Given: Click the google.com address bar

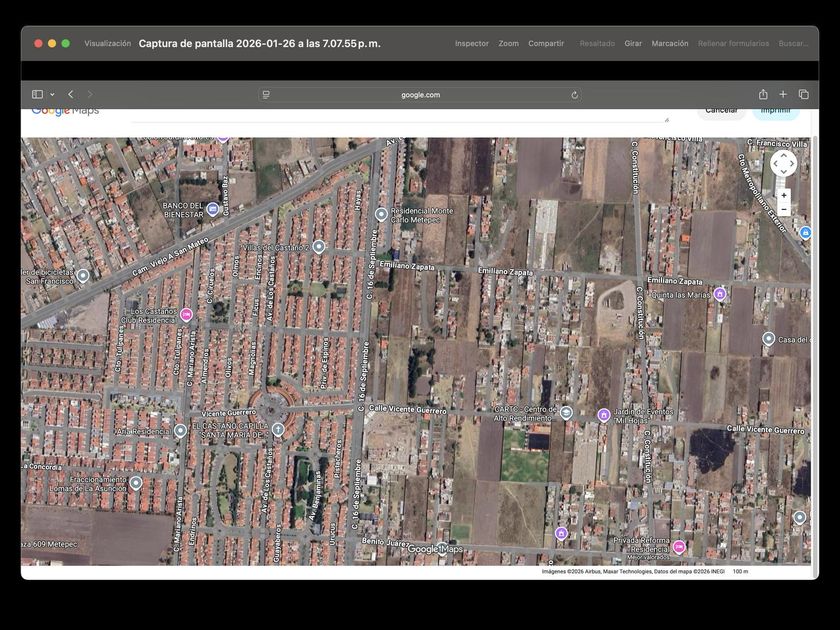Looking at the screenshot, I should 420,95.
